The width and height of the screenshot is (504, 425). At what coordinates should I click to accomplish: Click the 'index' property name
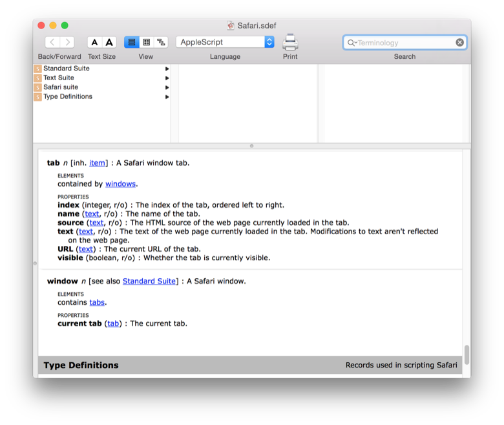coord(68,205)
